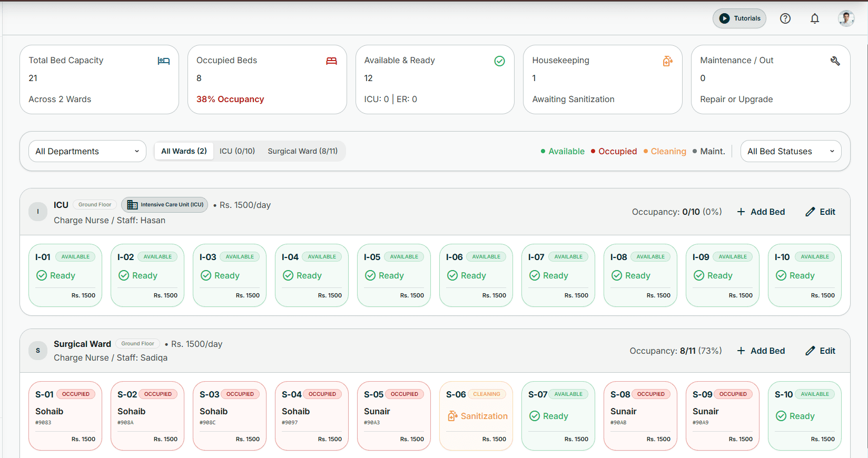Click the Occupied Beds red bed icon
This screenshot has width=868, height=458.
(331, 61)
